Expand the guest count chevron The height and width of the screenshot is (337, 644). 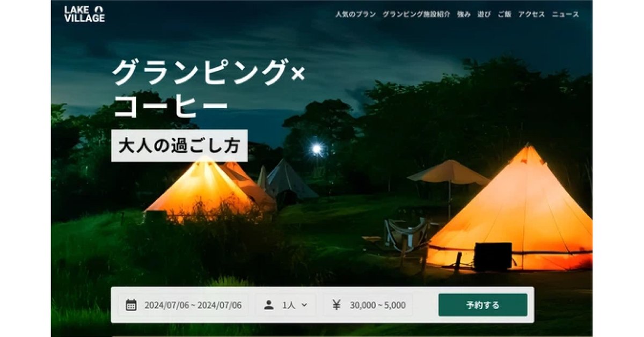coord(304,305)
